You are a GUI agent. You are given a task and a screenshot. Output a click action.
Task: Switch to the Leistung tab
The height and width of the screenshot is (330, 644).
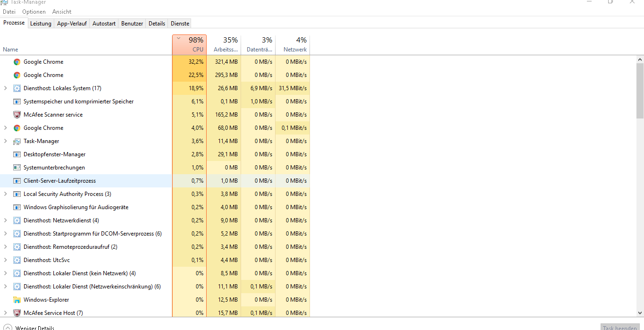(x=41, y=24)
